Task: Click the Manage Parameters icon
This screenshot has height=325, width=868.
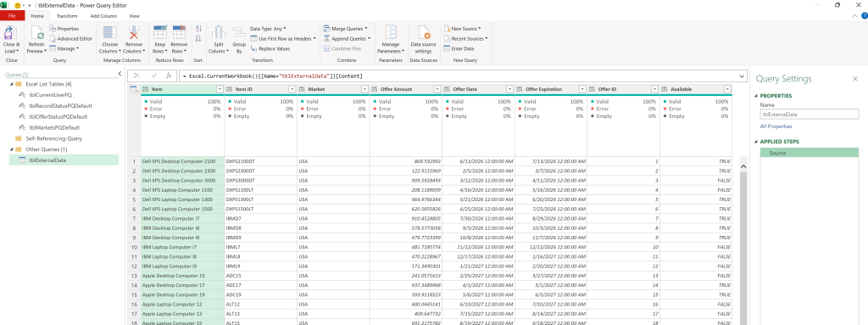Action: 391,32
